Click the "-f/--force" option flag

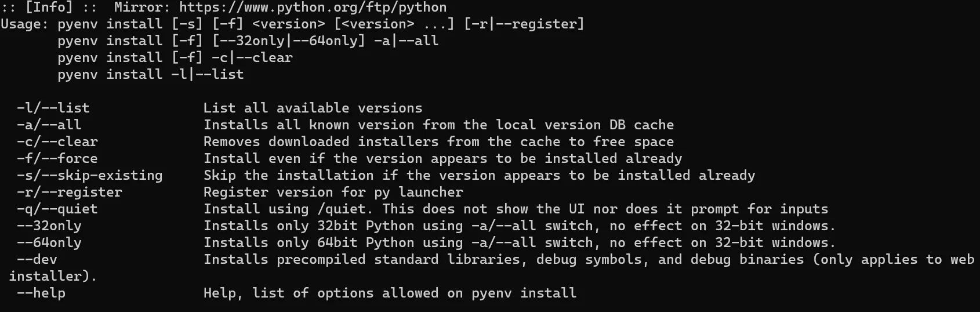point(57,158)
